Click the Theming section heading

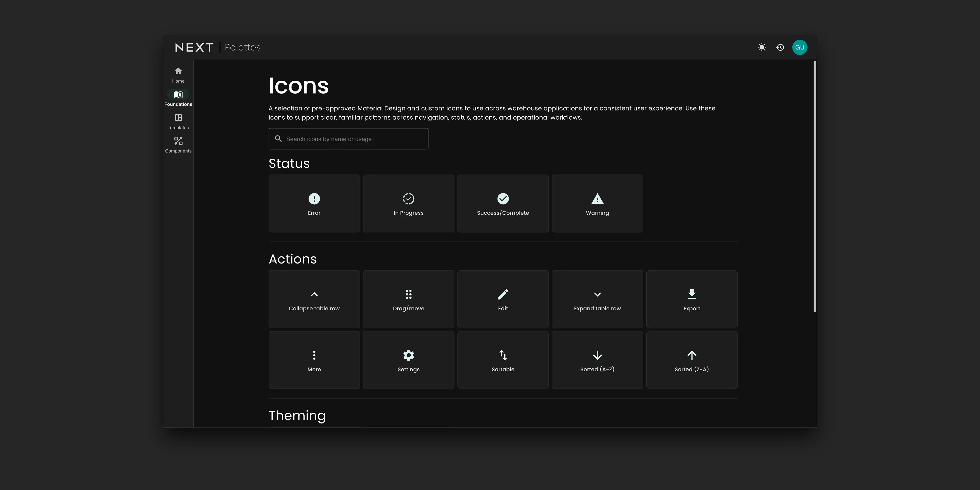pyautogui.click(x=297, y=415)
